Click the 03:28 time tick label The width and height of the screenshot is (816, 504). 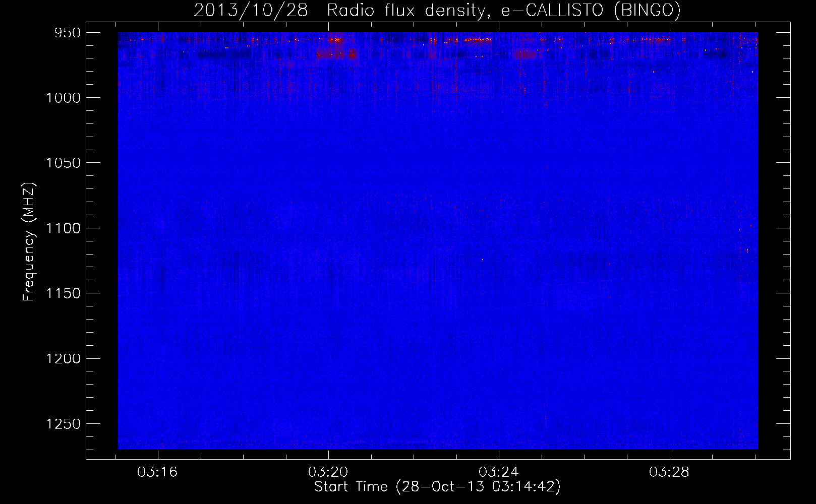pos(669,472)
